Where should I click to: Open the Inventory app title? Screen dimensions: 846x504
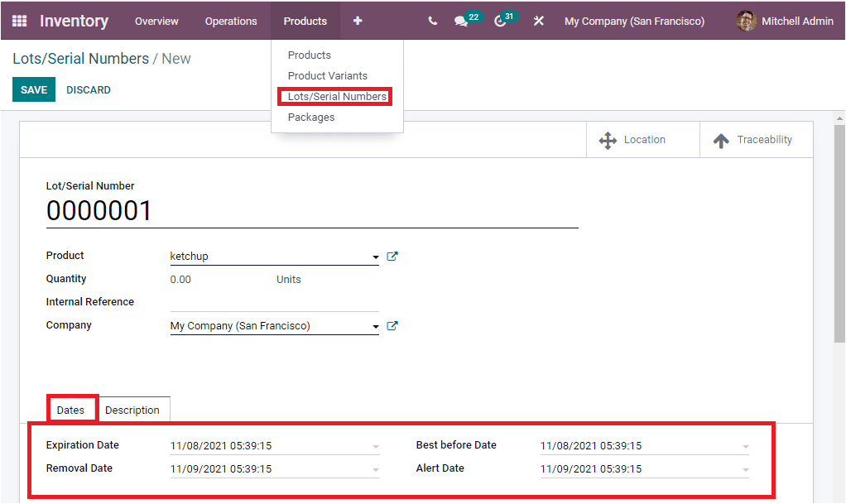73,21
